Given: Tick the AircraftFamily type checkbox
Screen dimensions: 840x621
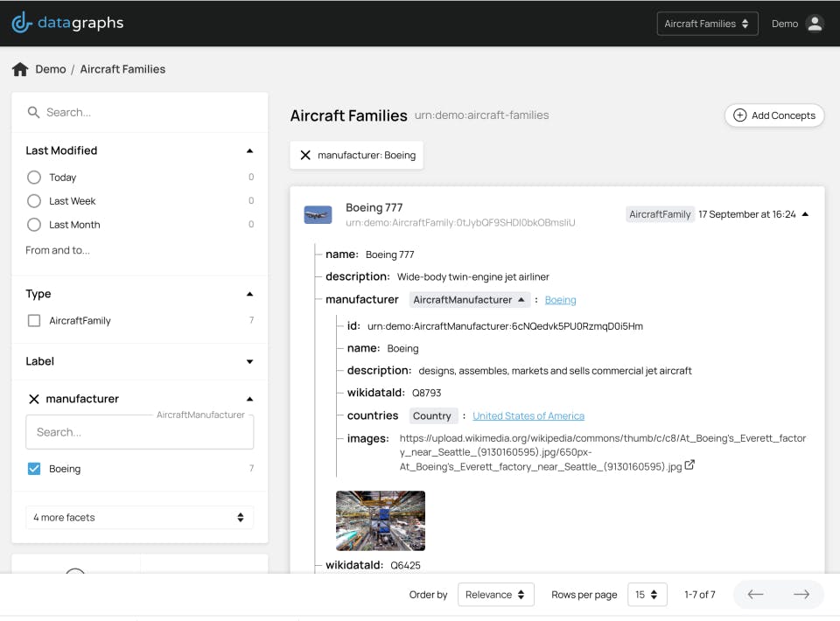Looking at the screenshot, I should pyautogui.click(x=34, y=321).
